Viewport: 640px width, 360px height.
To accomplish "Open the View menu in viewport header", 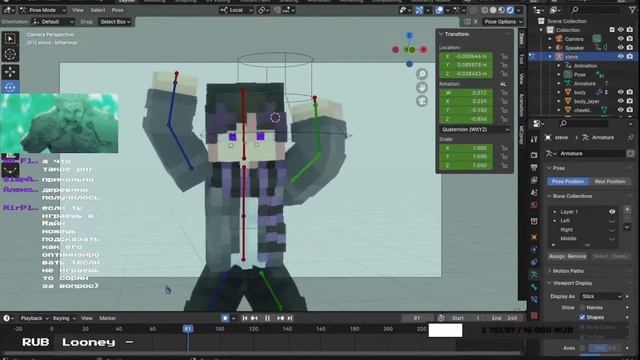I will click(x=78, y=10).
